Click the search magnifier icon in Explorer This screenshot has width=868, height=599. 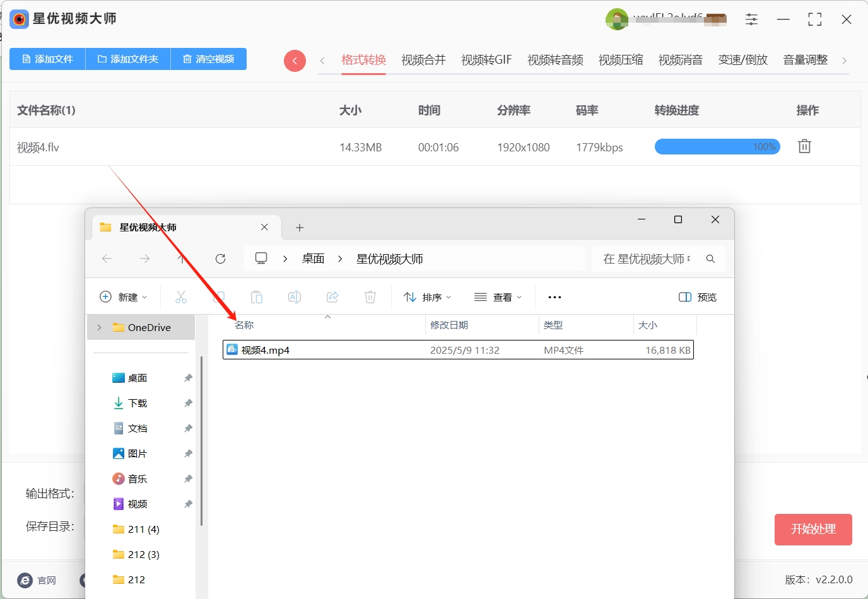click(710, 259)
